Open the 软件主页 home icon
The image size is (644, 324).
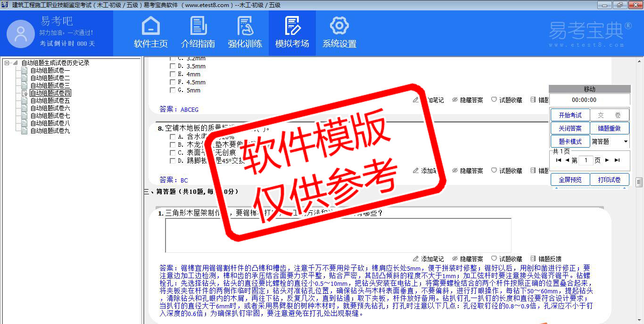pyautogui.click(x=150, y=26)
